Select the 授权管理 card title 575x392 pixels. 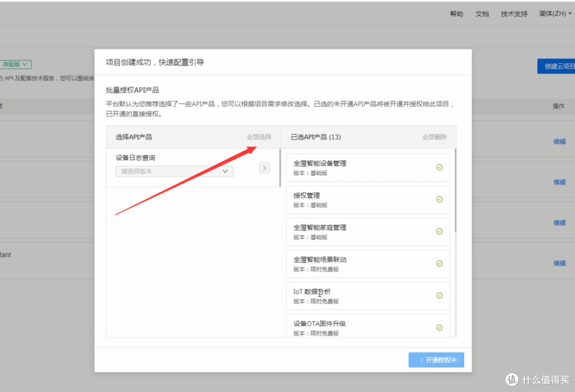tap(307, 195)
